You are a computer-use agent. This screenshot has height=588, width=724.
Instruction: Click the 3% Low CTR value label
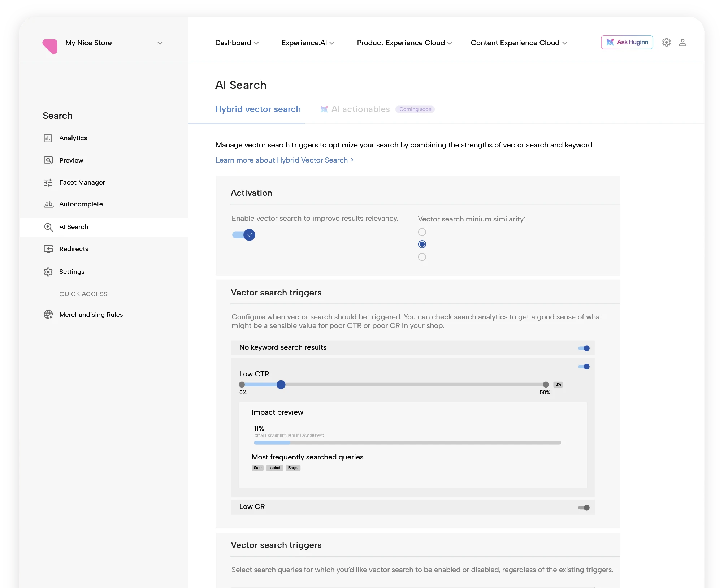coord(558,385)
